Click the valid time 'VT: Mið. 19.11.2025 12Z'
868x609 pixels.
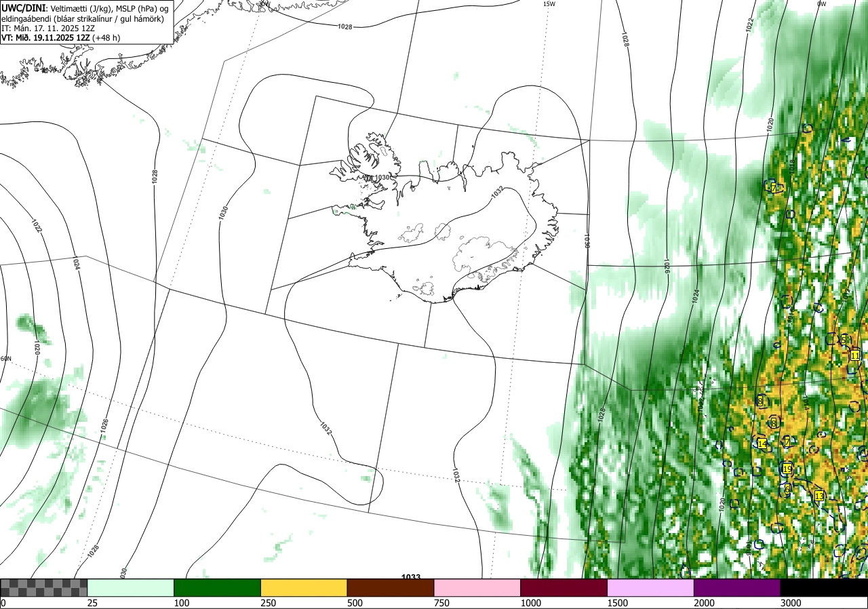[46, 37]
